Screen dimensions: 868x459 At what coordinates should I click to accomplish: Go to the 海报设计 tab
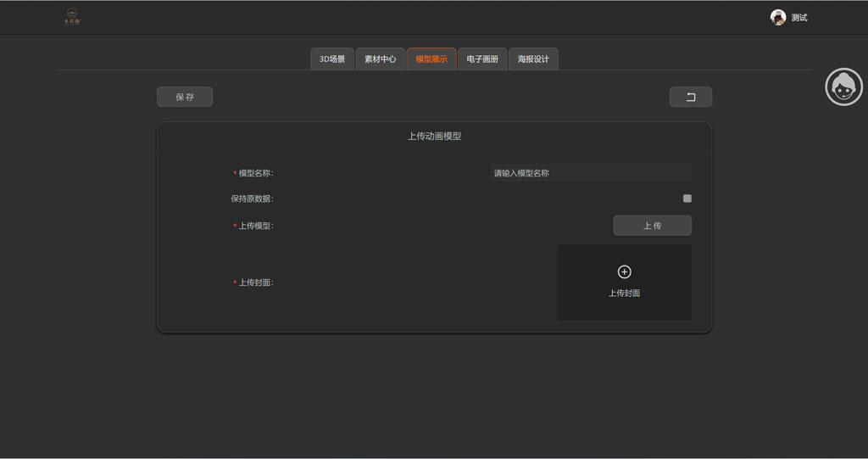coord(533,59)
